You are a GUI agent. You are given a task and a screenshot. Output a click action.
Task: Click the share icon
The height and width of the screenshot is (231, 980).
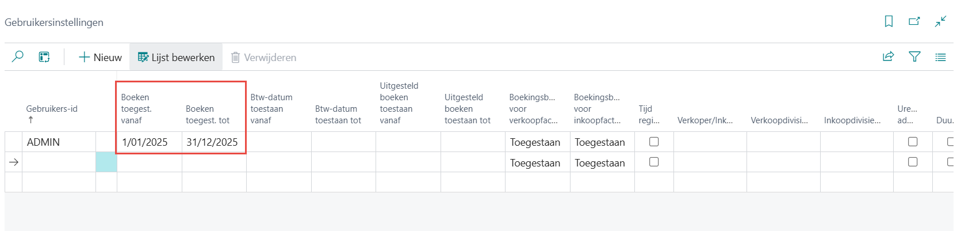tap(889, 56)
